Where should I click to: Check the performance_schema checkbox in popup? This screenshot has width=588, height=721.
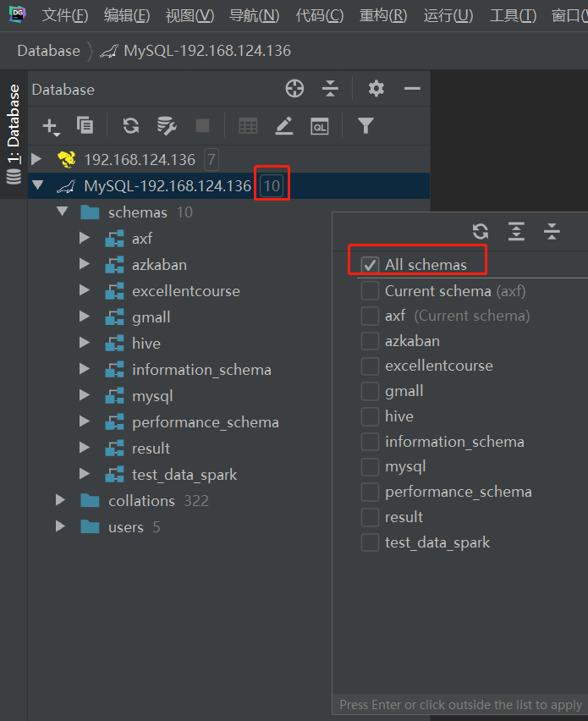coord(370,492)
